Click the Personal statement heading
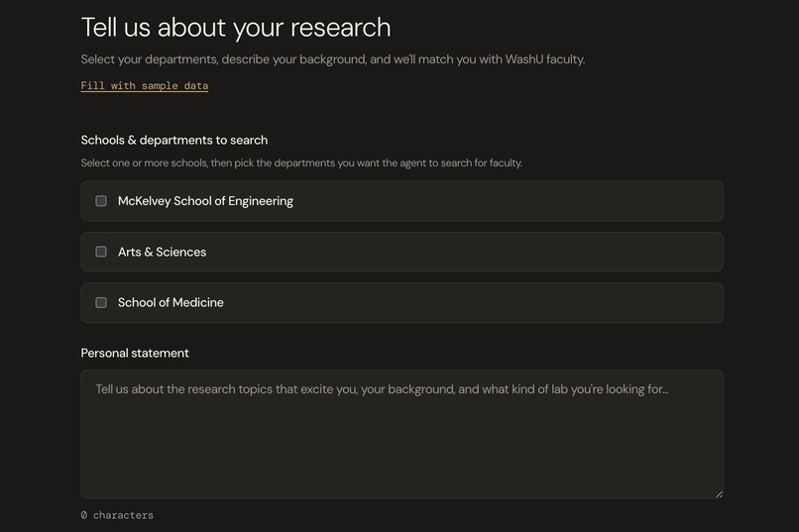This screenshot has height=532, width=799. pyautogui.click(x=135, y=353)
